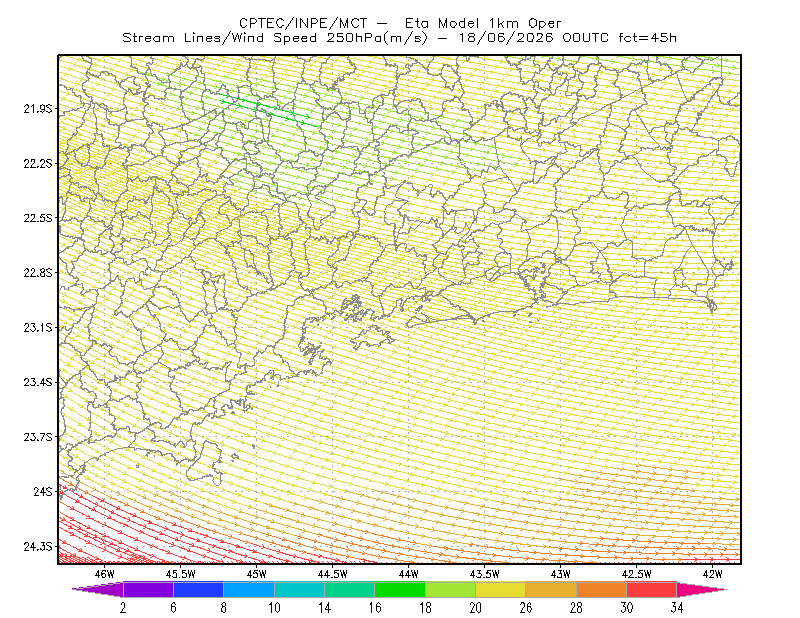800x618 pixels.
Task: Click the longitude label '44.5W'
Action: pos(333,574)
